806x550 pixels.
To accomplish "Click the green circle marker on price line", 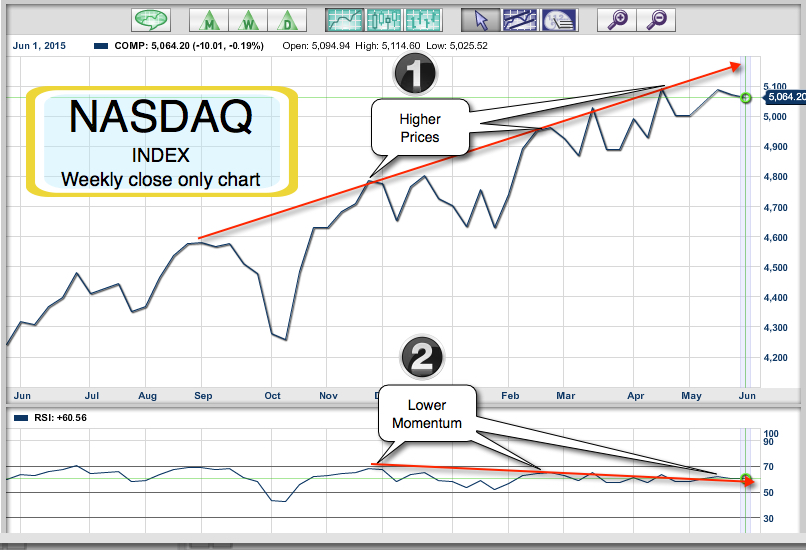I will [745, 98].
